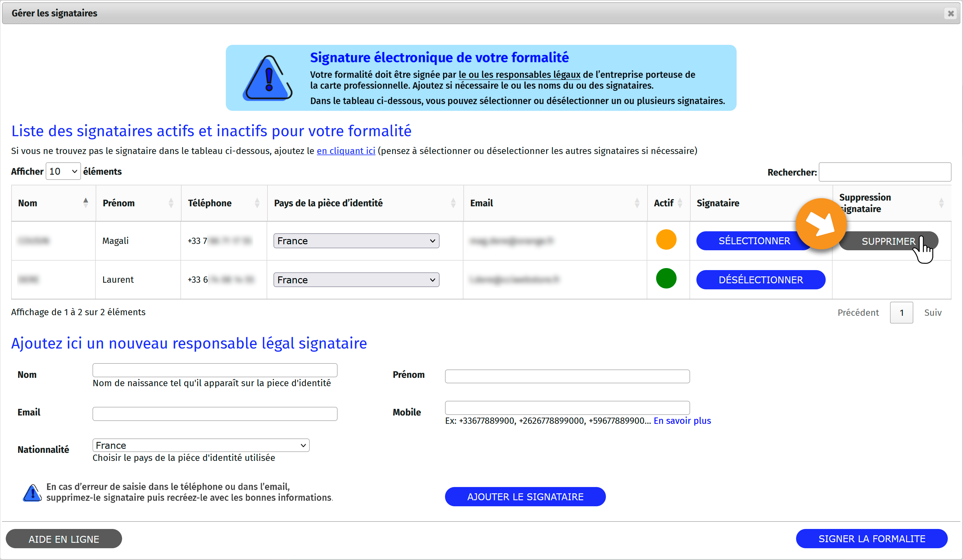Select page 1 in pagination
Viewport: 963px width, 560px height.
pos(902,313)
